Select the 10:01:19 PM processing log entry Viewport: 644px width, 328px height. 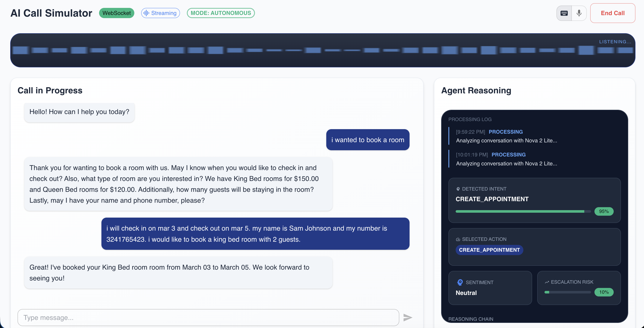(x=506, y=159)
